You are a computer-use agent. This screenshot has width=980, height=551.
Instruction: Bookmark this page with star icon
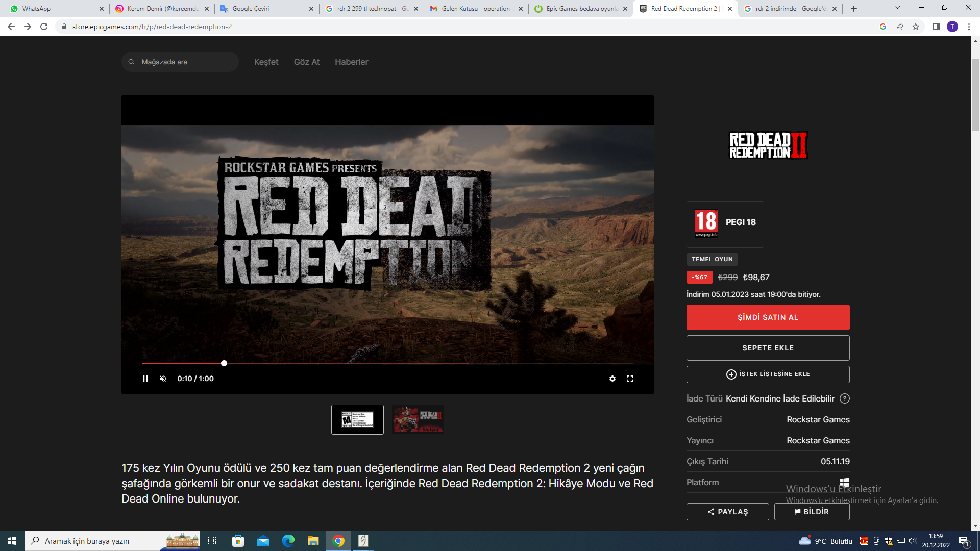[916, 27]
